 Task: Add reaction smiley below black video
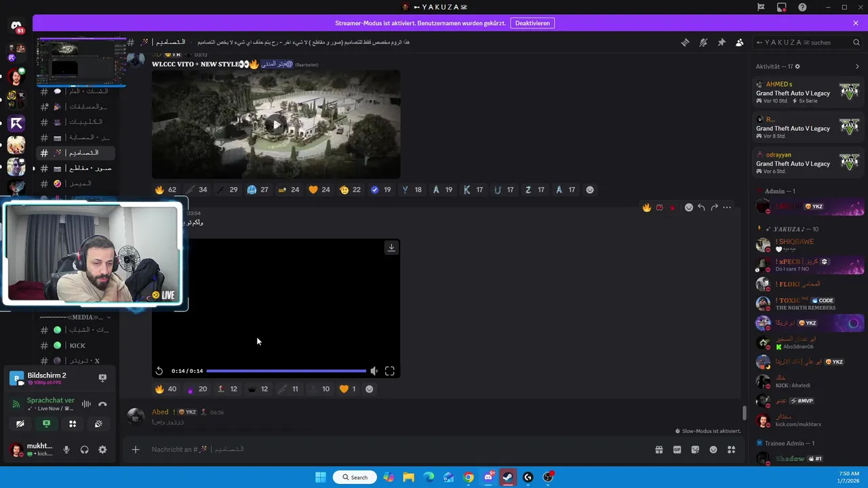[x=370, y=389]
